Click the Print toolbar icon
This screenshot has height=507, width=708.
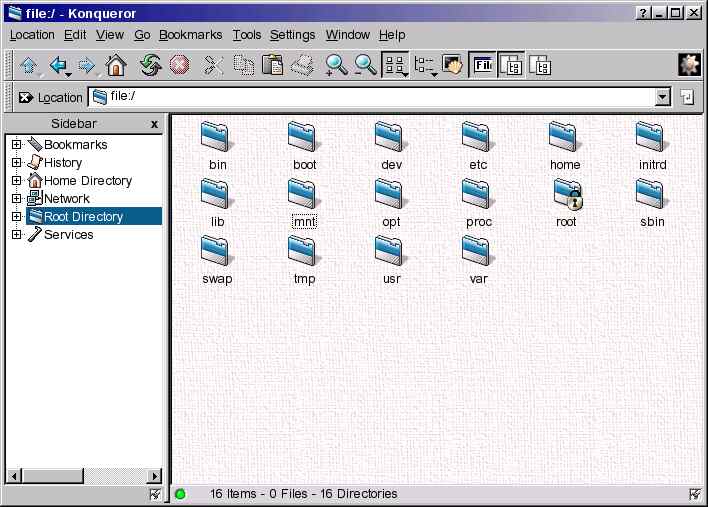coord(303,65)
